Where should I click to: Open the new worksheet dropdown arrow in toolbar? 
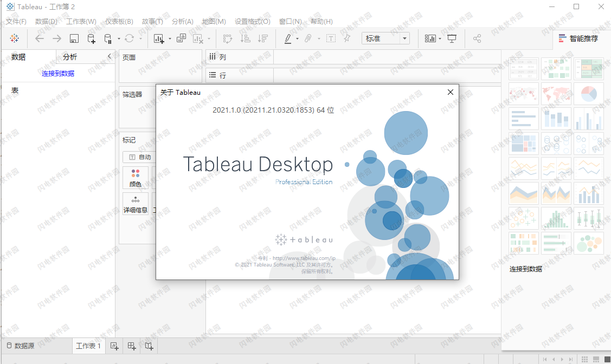point(170,38)
